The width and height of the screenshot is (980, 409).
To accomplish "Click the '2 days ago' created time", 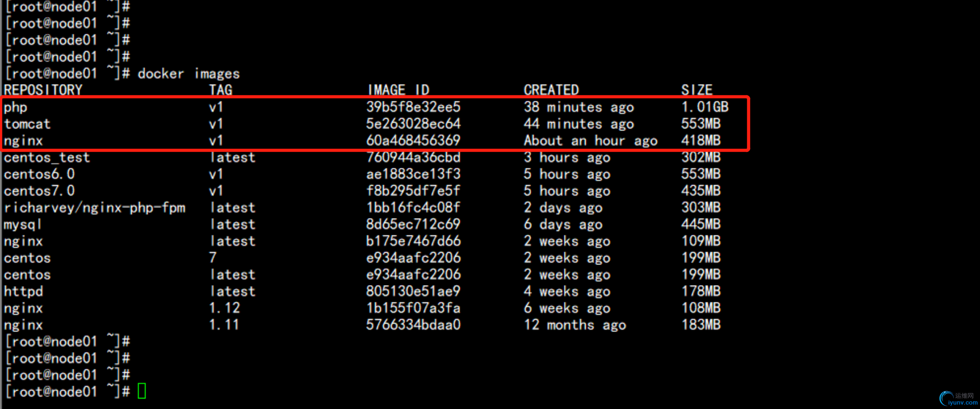I will coord(563,208).
